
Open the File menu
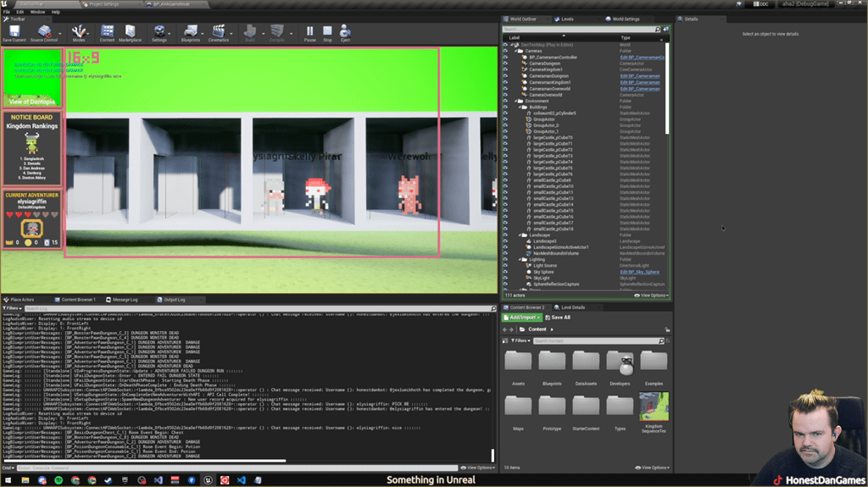[7, 12]
